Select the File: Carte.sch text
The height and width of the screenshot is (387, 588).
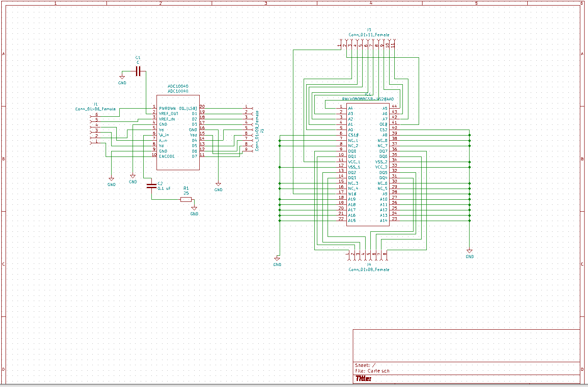372,371
